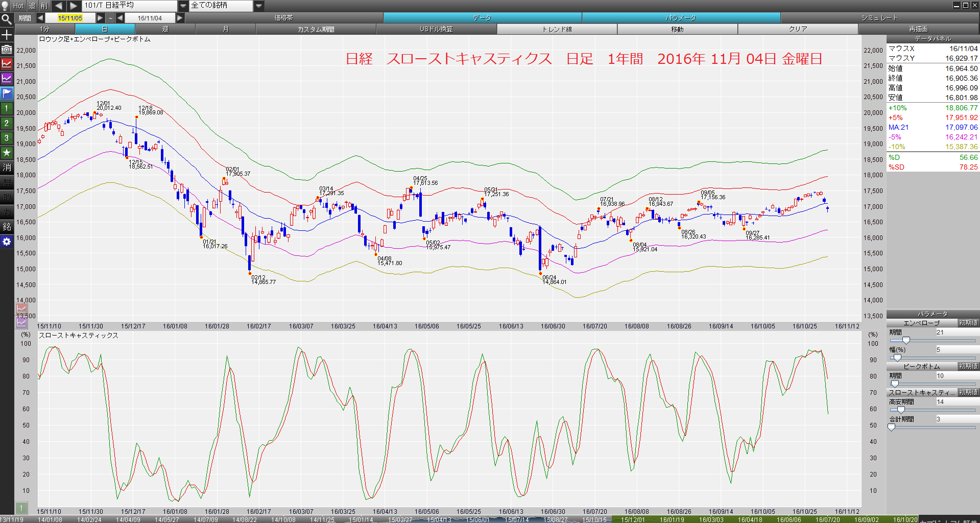Screen dimensions: 980x523
Task: Go to previous stock with left arrow
Action: 58,6
